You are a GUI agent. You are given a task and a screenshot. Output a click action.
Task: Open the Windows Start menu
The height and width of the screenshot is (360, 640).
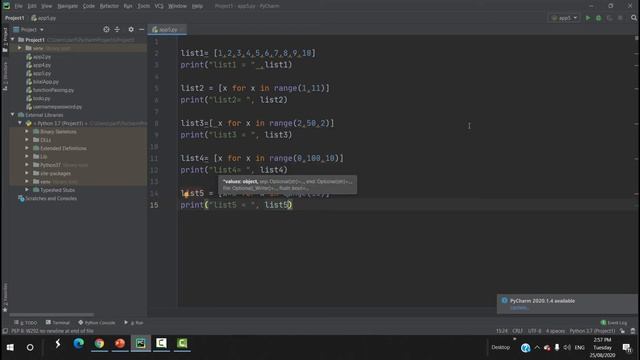[10, 347]
